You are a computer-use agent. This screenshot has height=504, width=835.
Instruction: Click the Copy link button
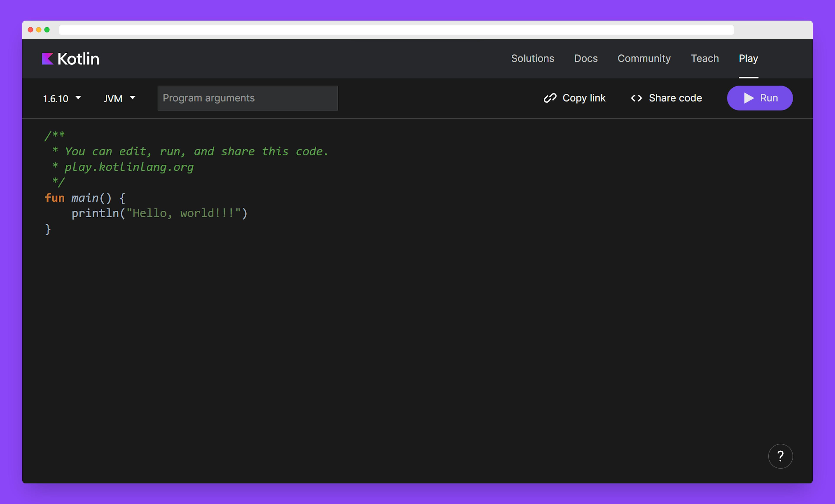[x=574, y=98]
